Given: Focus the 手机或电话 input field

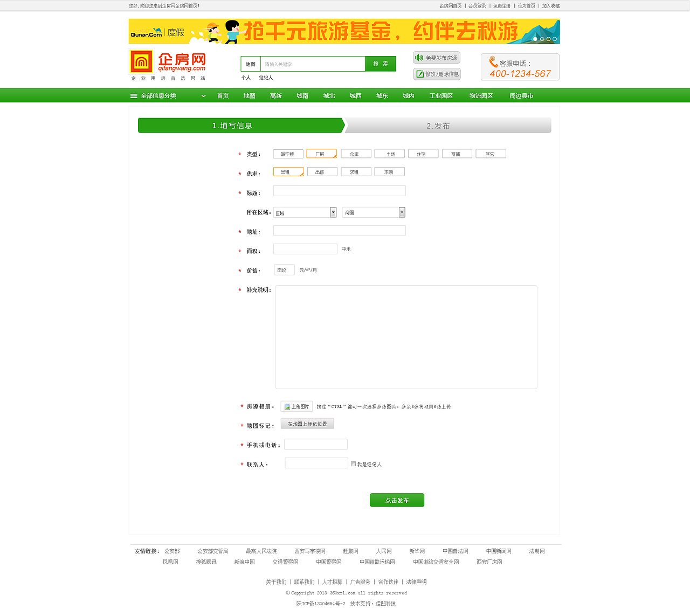Looking at the screenshot, I should click(316, 445).
